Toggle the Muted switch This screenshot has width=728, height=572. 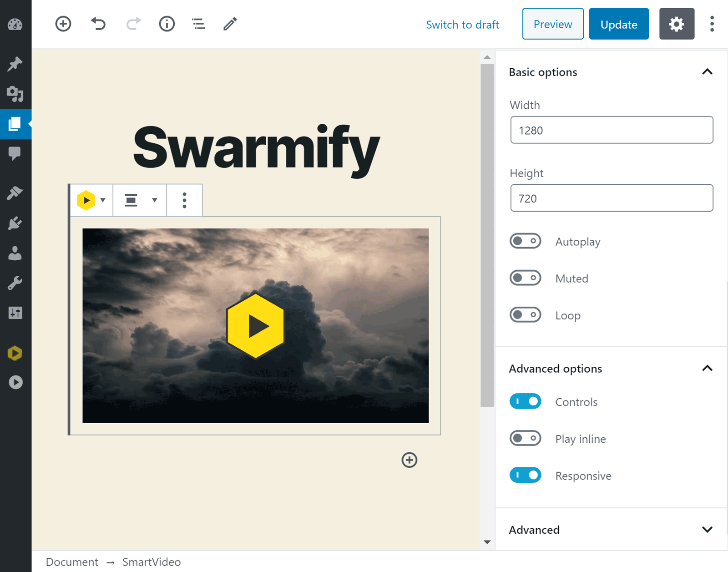526,278
